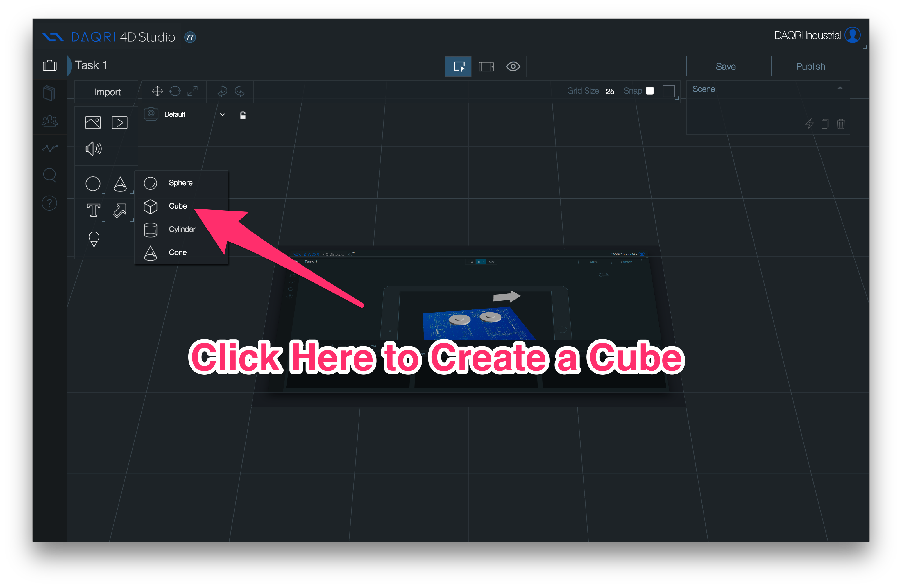
Task: Click the undo arrow
Action: 223,91
